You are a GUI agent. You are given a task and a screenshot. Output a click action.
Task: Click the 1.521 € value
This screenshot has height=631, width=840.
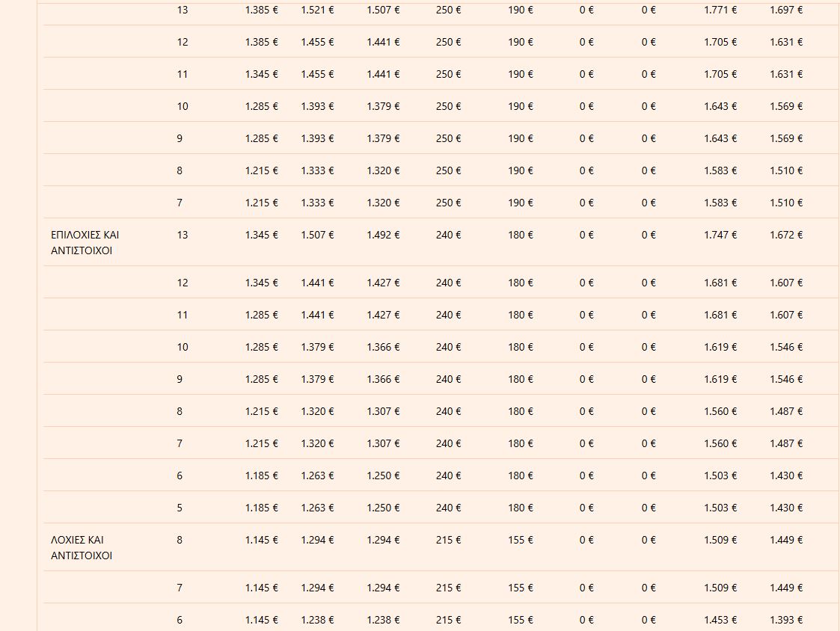coord(317,10)
